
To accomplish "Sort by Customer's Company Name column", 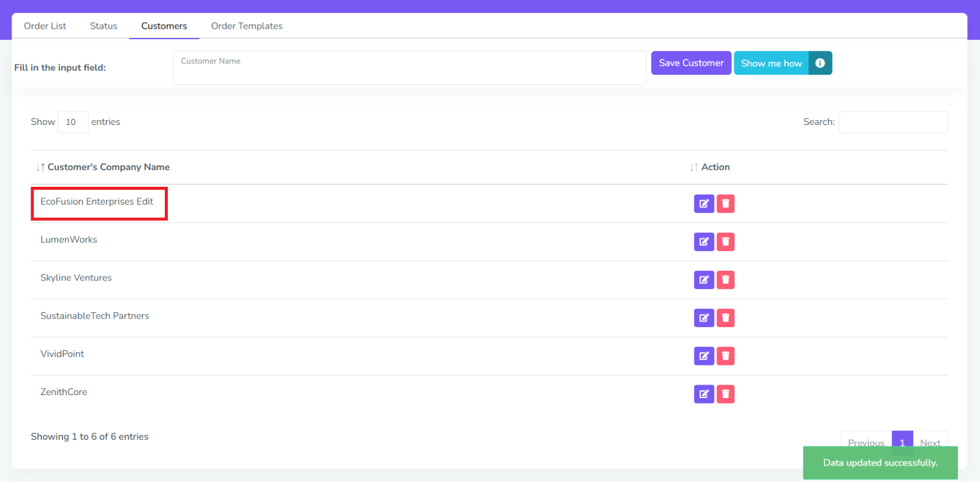I will [x=108, y=167].
